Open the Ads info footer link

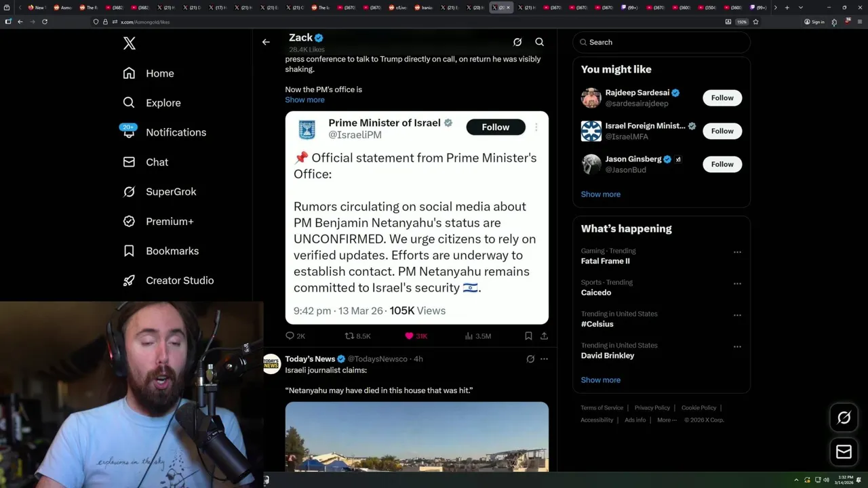tap(635, 420)
